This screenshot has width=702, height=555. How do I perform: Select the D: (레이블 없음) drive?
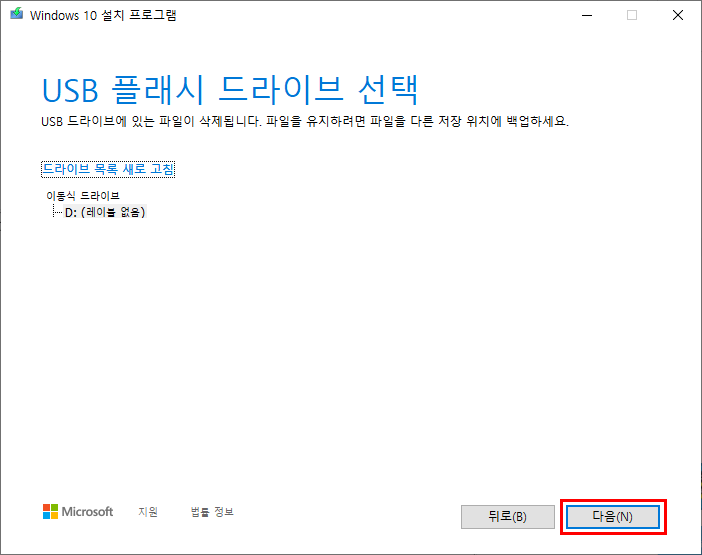tap(105, 212)
